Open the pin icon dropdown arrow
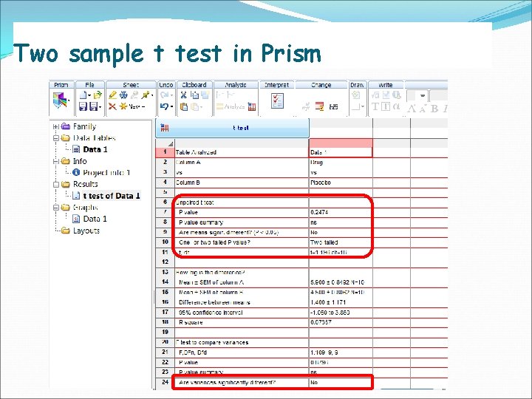This screenshot has width=532, height=399. point(152,95)
